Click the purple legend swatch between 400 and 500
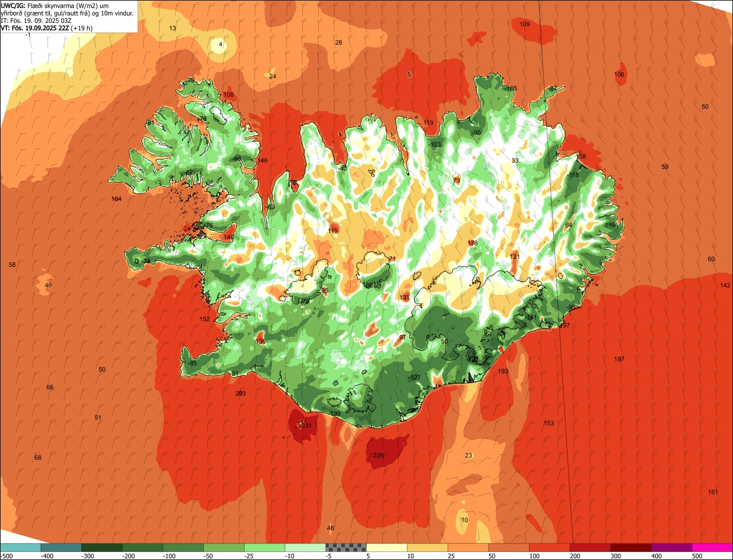Image resolution: width=733 pixels, height=560 pixels. [x=672, y=547]
